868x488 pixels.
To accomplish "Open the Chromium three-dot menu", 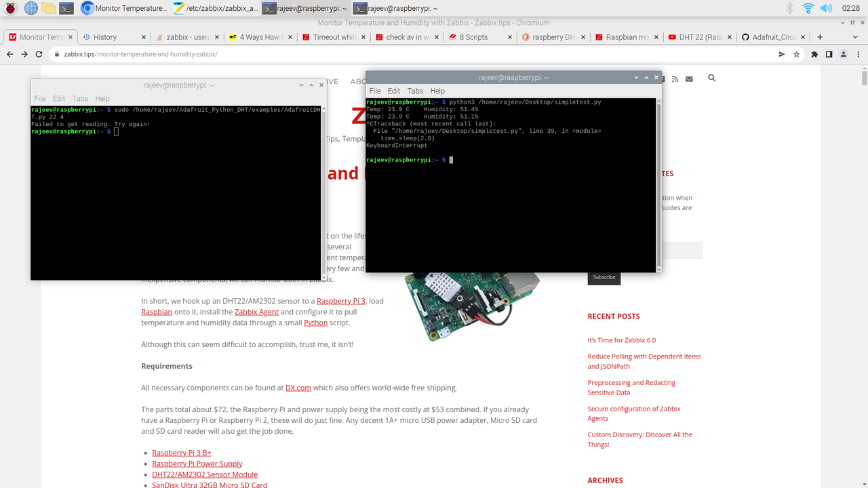I will point(858,54).
